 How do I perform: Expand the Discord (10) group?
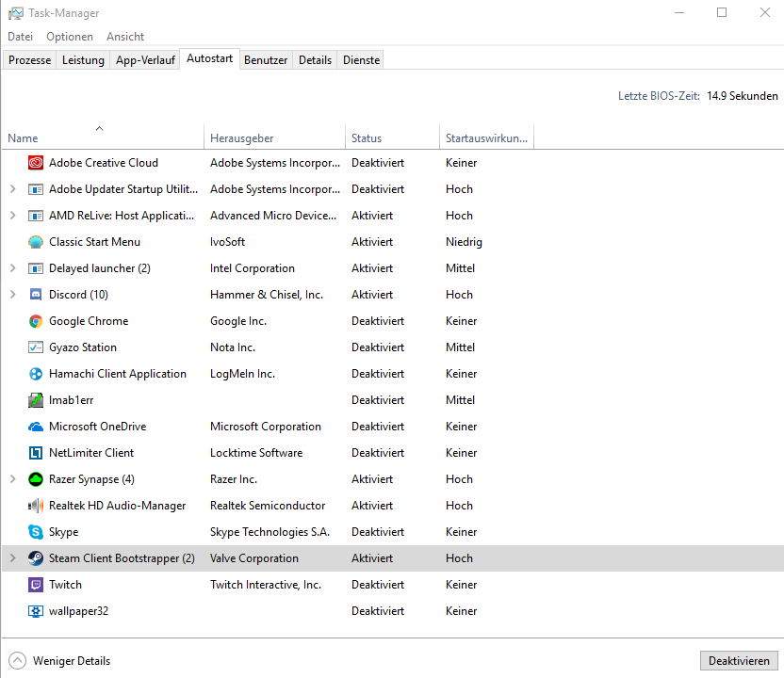tap(13, 295)
